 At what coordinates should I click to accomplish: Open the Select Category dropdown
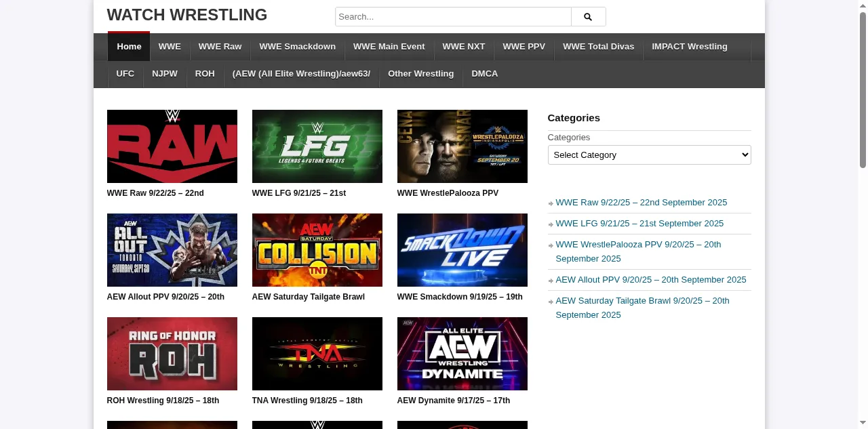click(649, 155)
